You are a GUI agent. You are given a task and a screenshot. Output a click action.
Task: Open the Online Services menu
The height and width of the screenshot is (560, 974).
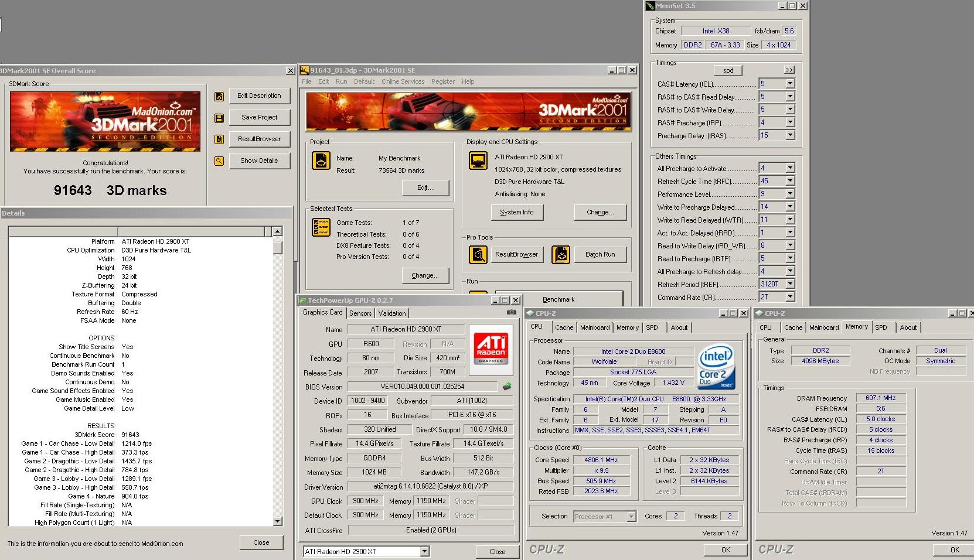tap(403, 82)
